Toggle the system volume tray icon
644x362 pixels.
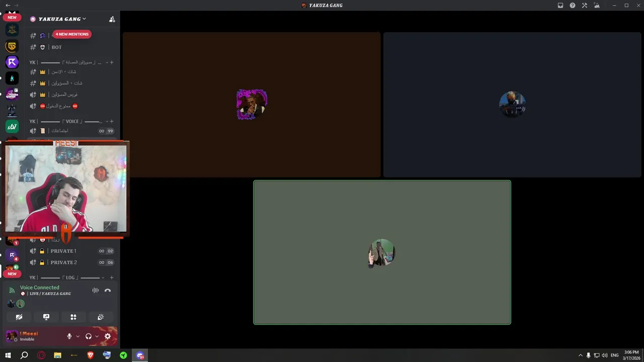pos(604,355)
